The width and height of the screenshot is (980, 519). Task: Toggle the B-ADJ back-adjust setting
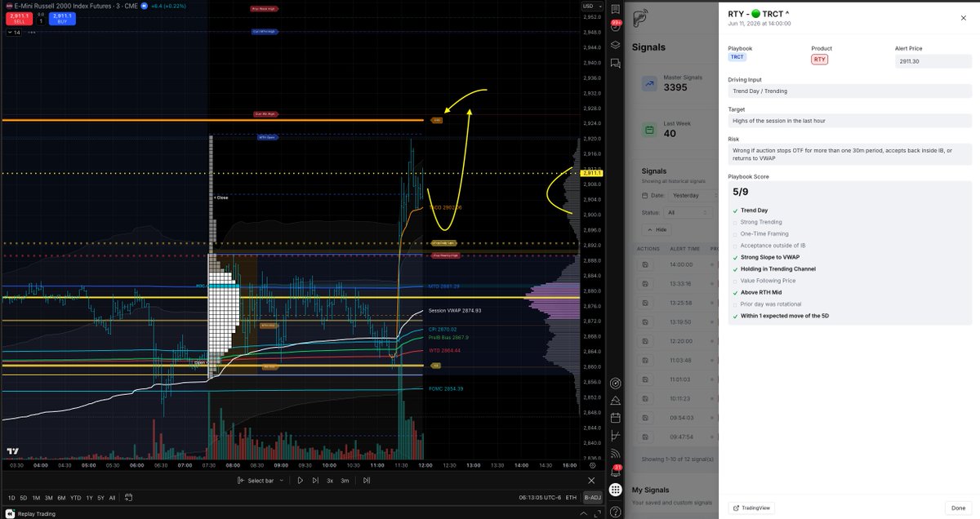click(x=592, y=497)
